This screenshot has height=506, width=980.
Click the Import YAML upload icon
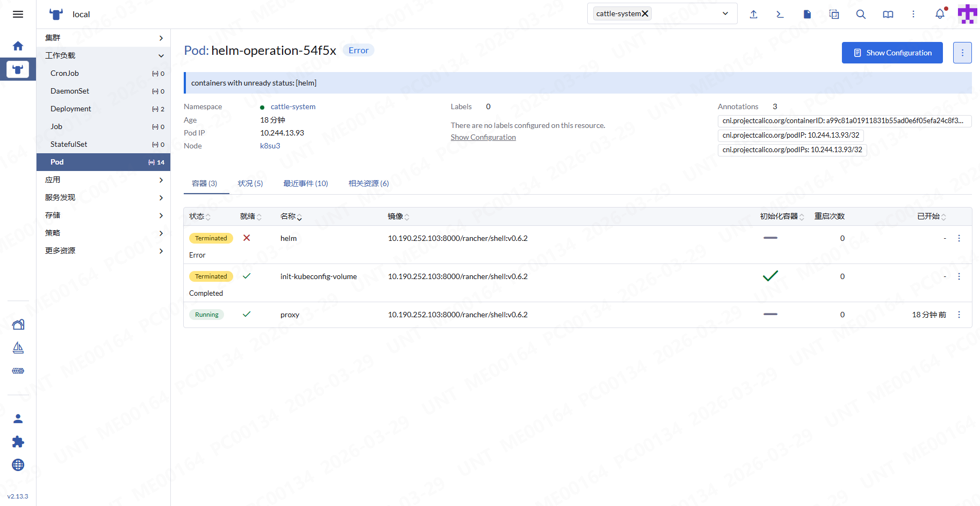[753, 15]
